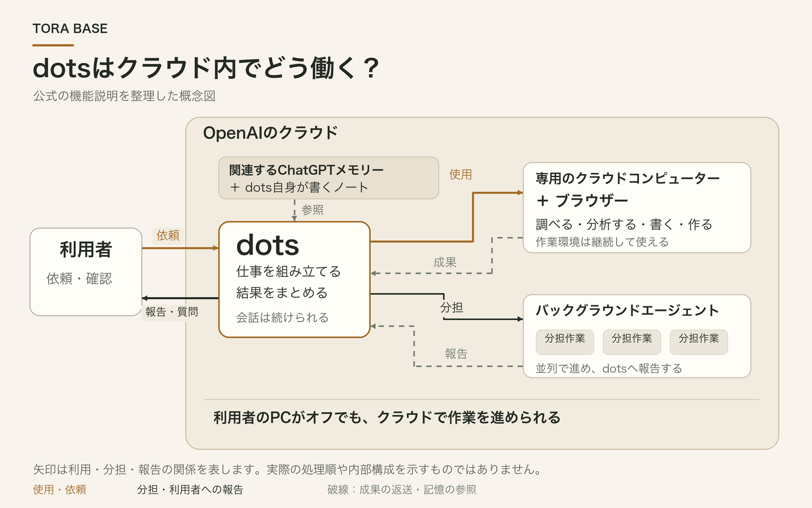
Task: Click '利用者のPCがオフでも、クラウドで作業を進められる'
Action: (387, 418)
